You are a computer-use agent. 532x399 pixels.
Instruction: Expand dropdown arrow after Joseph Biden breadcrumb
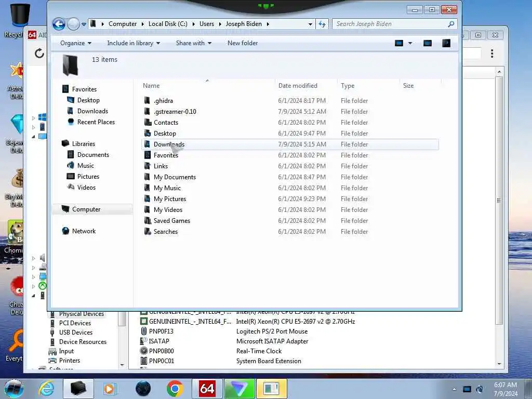268,24
